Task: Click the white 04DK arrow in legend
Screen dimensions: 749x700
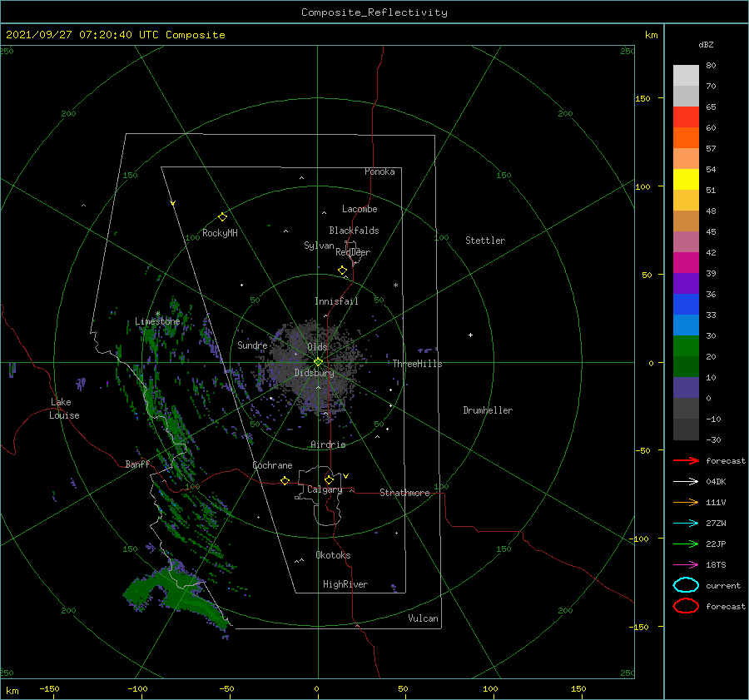Action: [686, 481]
